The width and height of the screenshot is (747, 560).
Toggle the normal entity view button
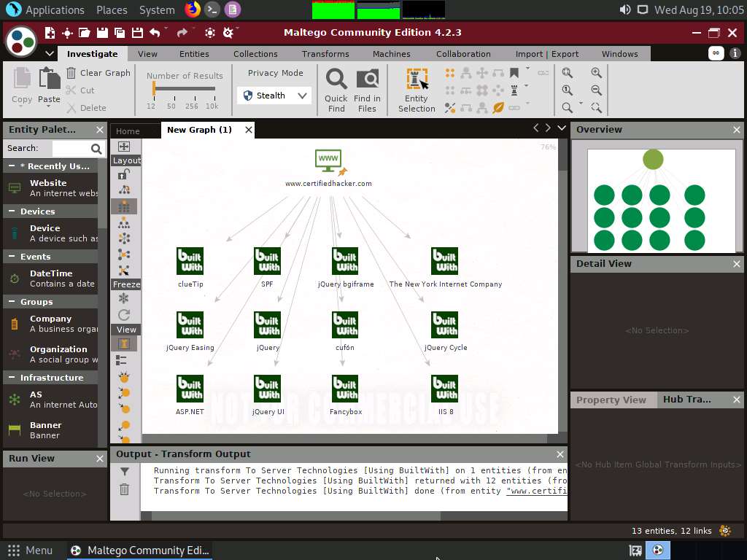pos(124,344)
